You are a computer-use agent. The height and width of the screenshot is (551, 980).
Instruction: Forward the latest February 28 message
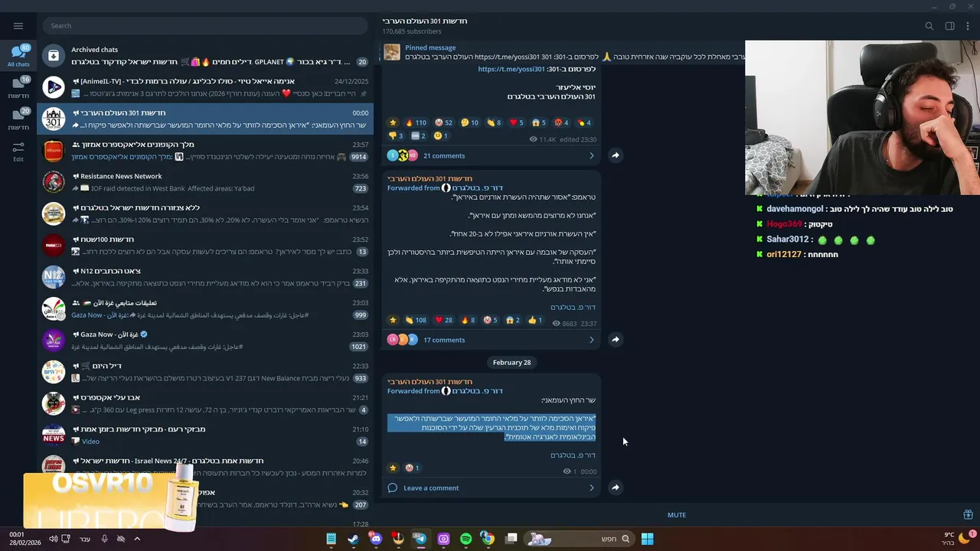(616, 487)
